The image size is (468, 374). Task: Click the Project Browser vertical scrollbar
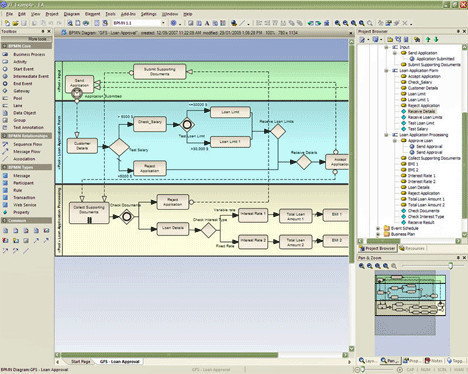tap(465, 165)
